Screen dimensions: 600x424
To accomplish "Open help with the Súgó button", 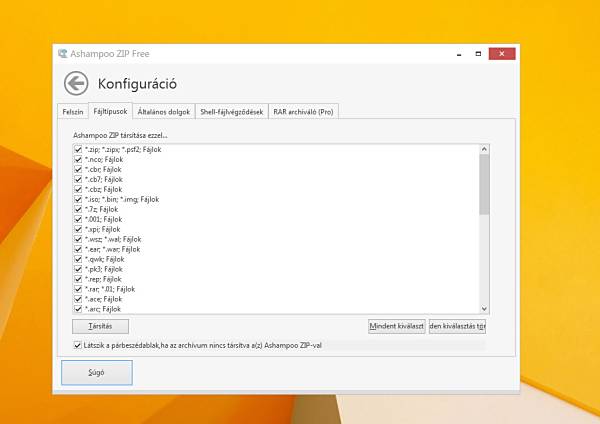I will coord(97,372).
